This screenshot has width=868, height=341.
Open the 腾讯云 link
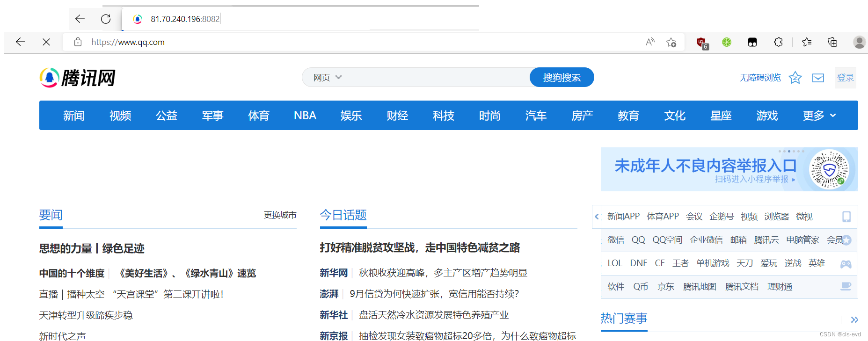(x=766, y=240)
